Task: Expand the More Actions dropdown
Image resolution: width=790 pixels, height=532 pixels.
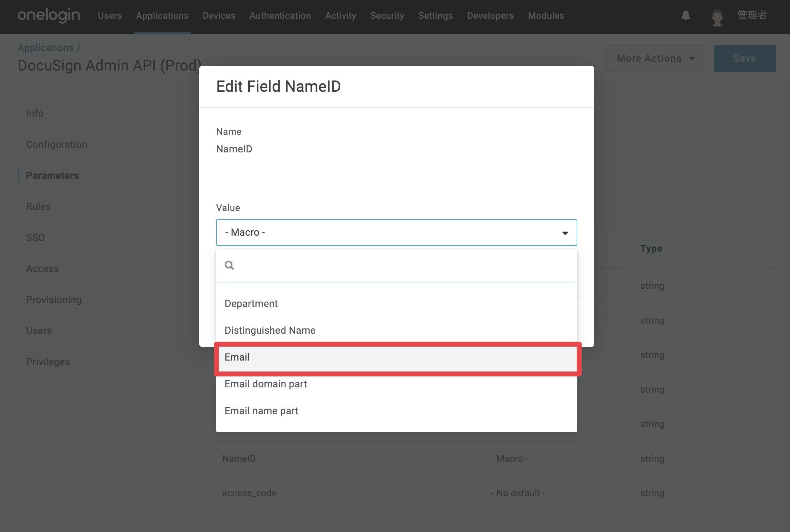Action: [655, 59]
